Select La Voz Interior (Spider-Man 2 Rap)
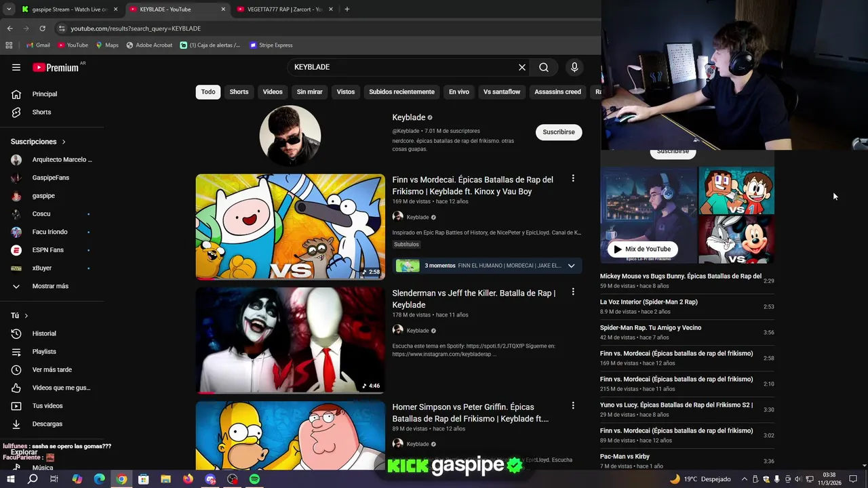 [x=687, y=306]
